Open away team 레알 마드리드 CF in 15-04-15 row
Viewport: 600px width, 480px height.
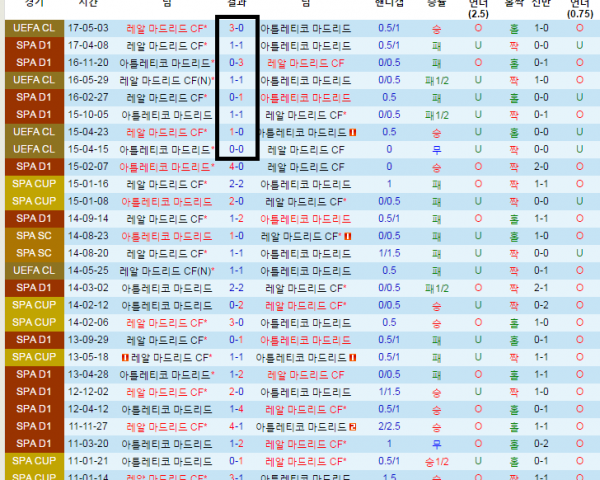click(306, 150)
